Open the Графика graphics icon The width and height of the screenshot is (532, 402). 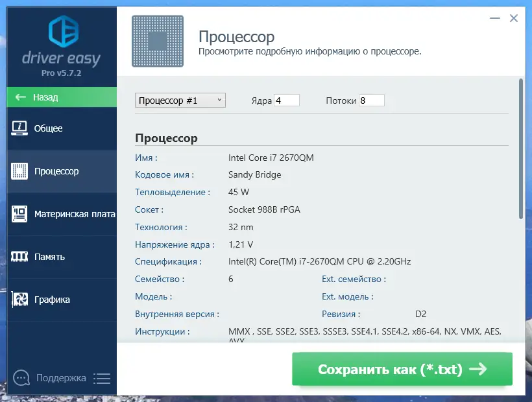point(21,299)
